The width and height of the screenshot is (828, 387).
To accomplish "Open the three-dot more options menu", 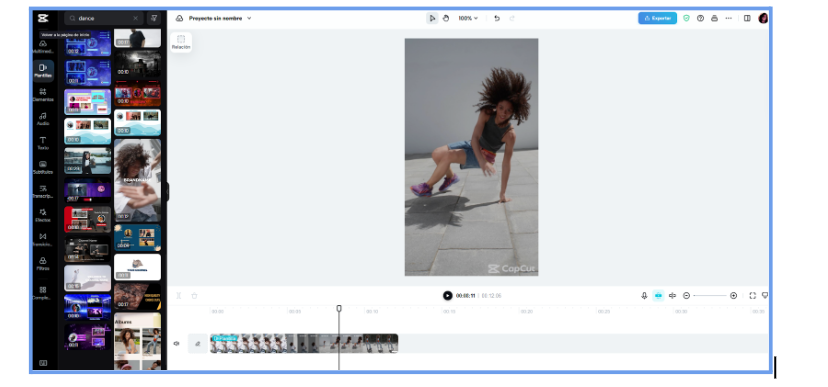I will (729, 18).
